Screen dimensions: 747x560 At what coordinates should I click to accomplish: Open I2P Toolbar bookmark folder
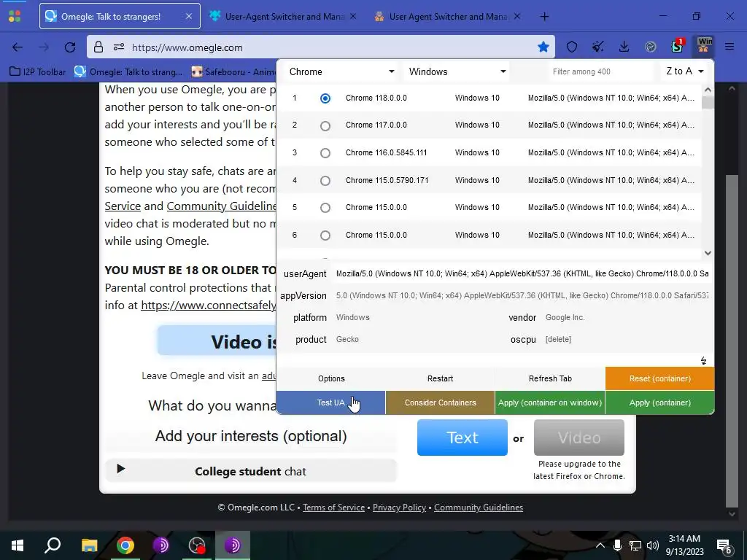pos(38,72)
